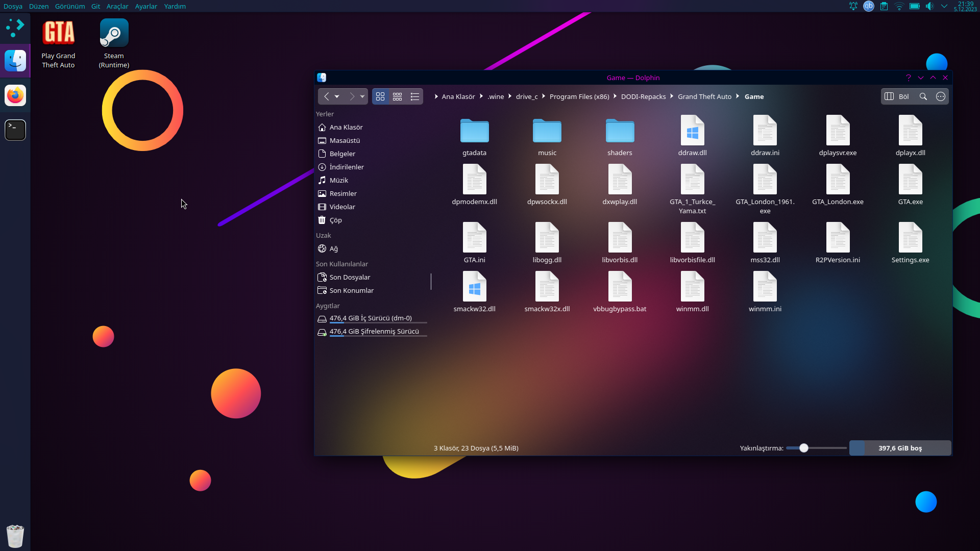This screenshot has height=551, width=980.
Task: Open the Araçlar menu
Action: click(x=117, y=6)
